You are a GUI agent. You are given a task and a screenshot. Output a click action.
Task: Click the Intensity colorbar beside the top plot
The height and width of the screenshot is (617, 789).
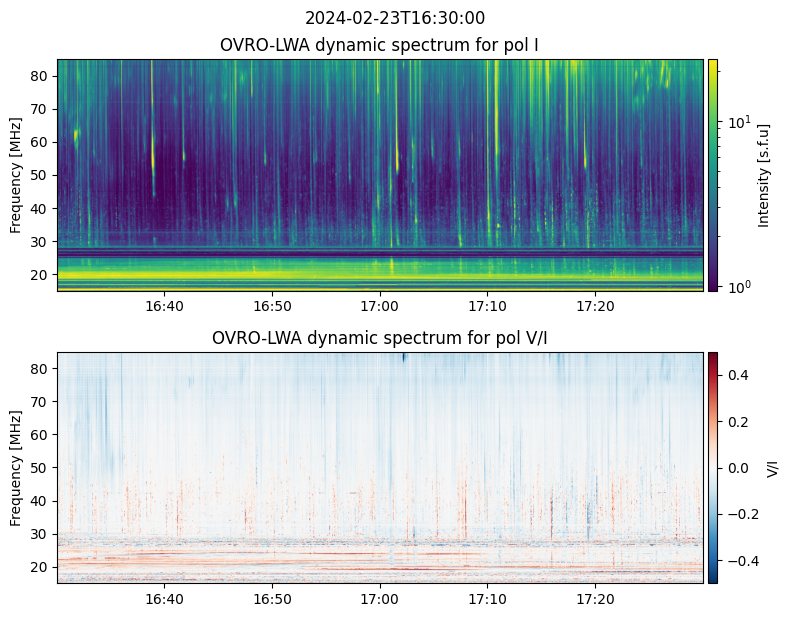(x=713, y=175)
